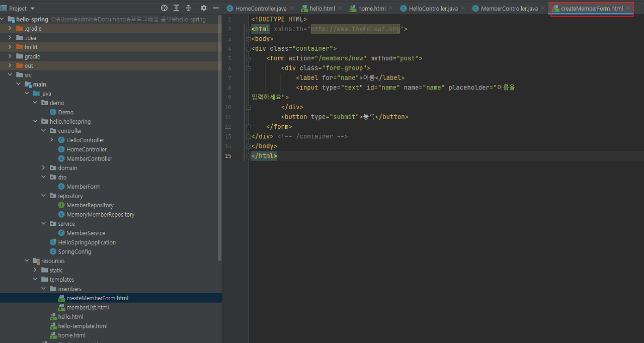Click the Expand All icon in Project panel

pyautogui.click(x=177, y=8)
